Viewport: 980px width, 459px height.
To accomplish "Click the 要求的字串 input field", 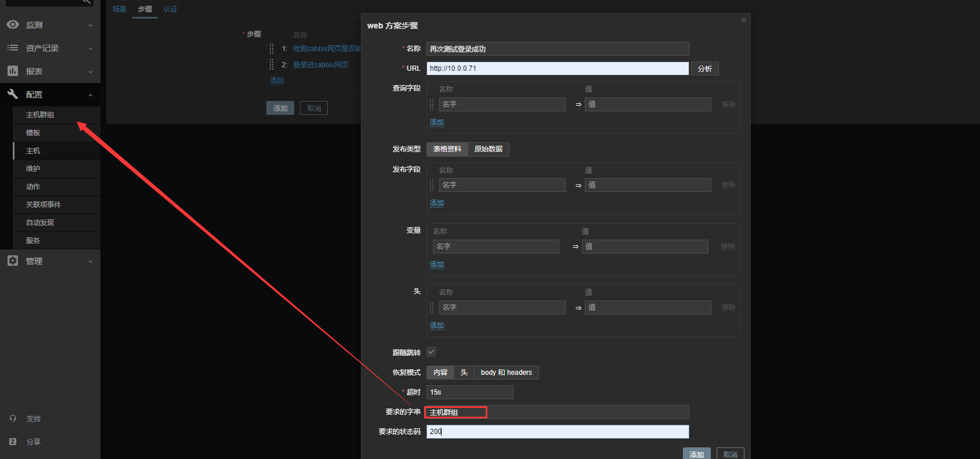I will (x=558, y=412).
